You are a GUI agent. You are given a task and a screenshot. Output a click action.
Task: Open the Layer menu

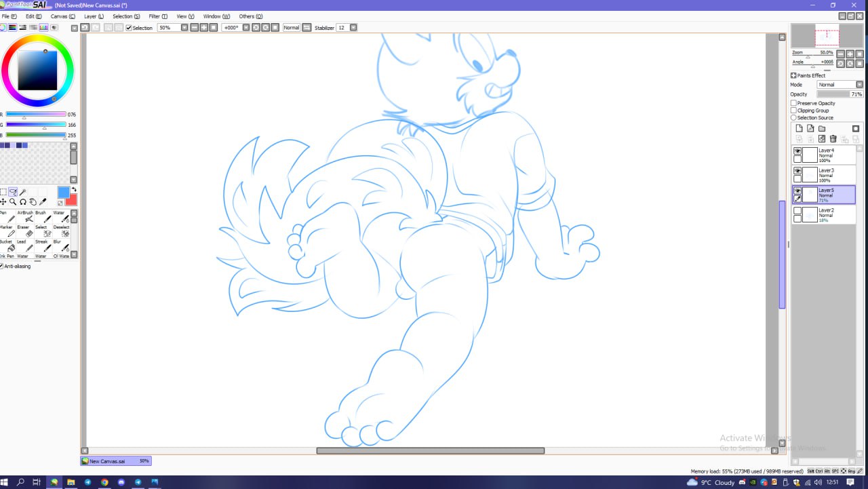(94, 16)
